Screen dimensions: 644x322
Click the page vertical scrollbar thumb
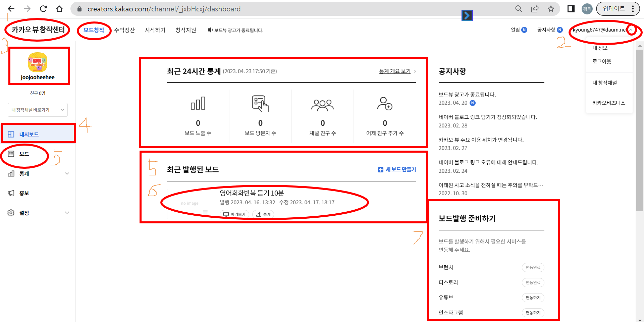[640, 131]
